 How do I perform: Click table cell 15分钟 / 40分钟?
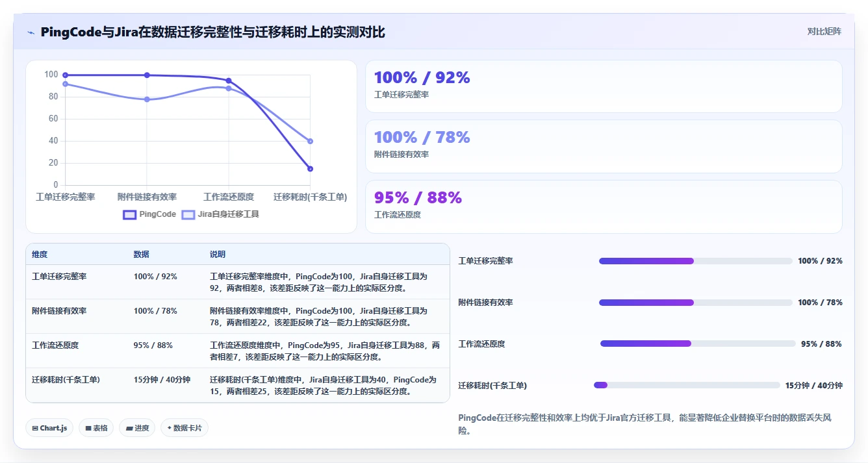[x=162, y=380]
